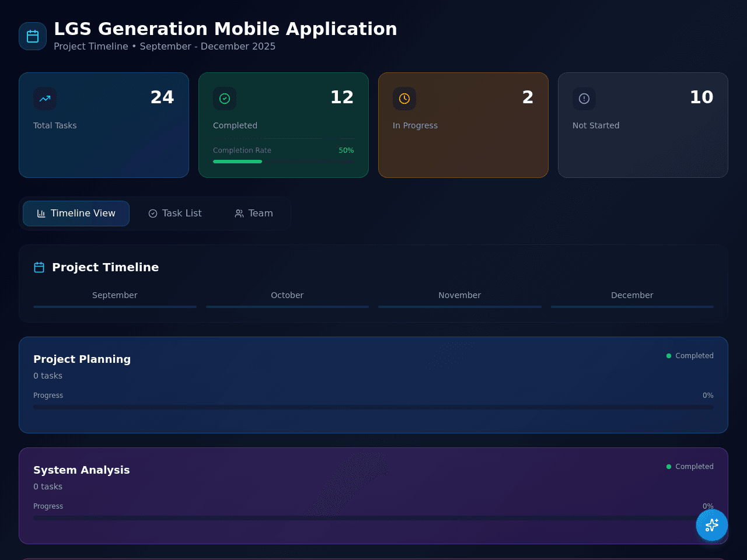Open the Completed 12 card
The width and height of the screenshot is (747, 560).
(x=284, y=125)
